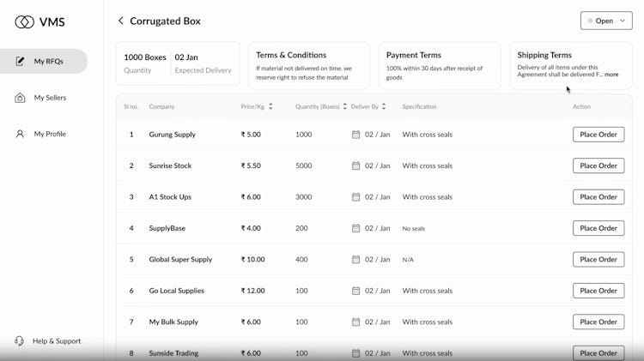Click the back arrow beside Corrugated Box
Screen dimensions: 644x361
click(x=121, y=21)
